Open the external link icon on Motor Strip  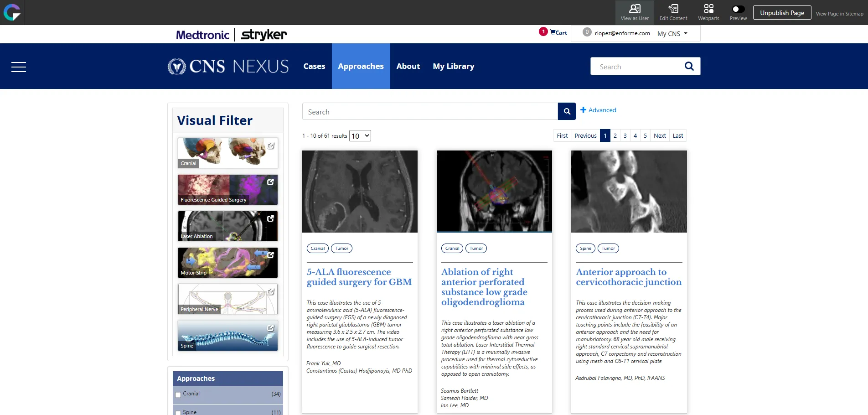[x=270, y=255]
